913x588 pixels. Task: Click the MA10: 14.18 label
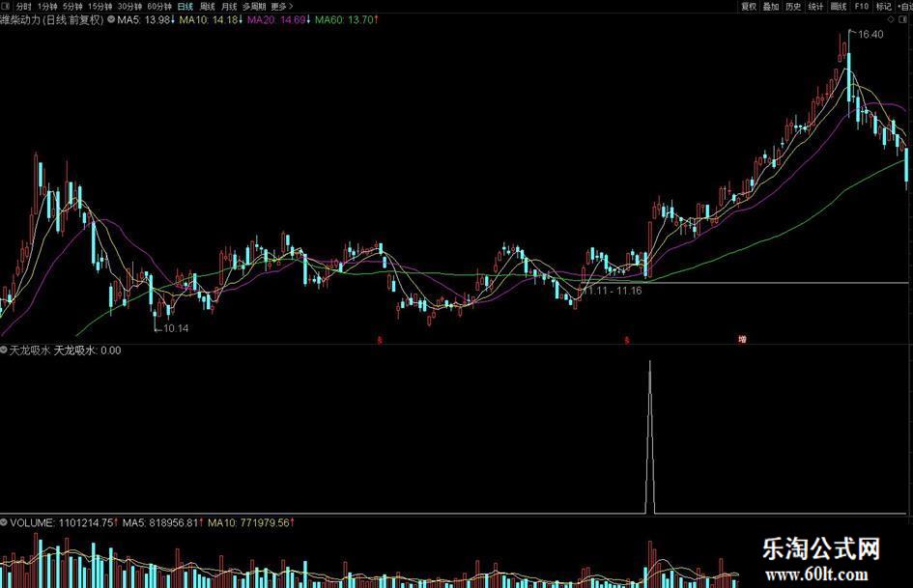[211, 19]
